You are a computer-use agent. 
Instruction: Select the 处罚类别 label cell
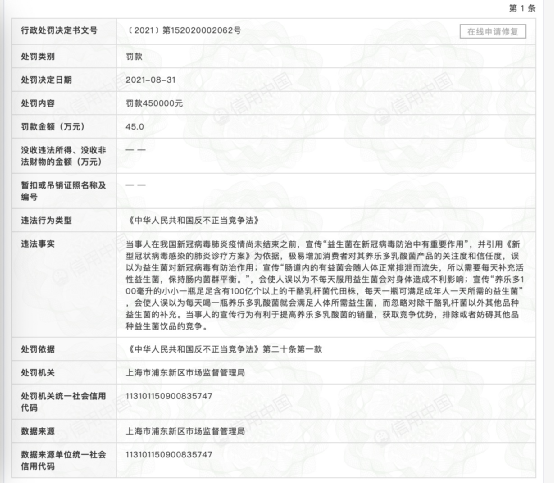(64, 56)
